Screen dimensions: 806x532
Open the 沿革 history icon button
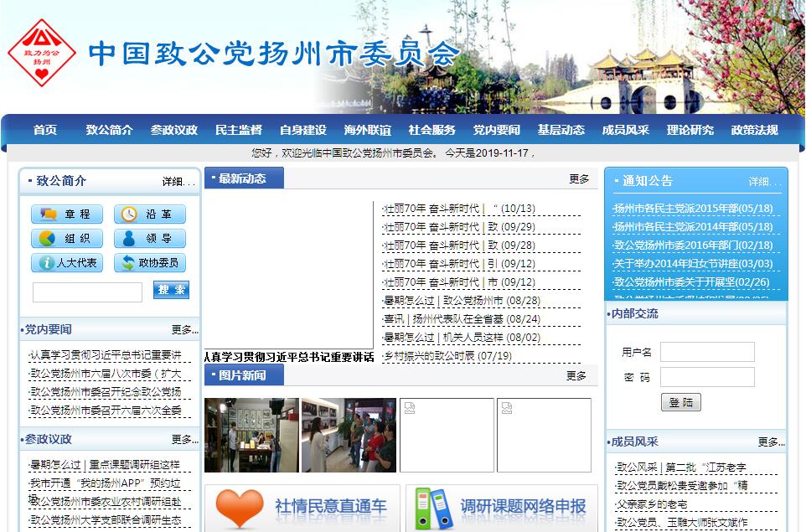click(x=149, y=214)
